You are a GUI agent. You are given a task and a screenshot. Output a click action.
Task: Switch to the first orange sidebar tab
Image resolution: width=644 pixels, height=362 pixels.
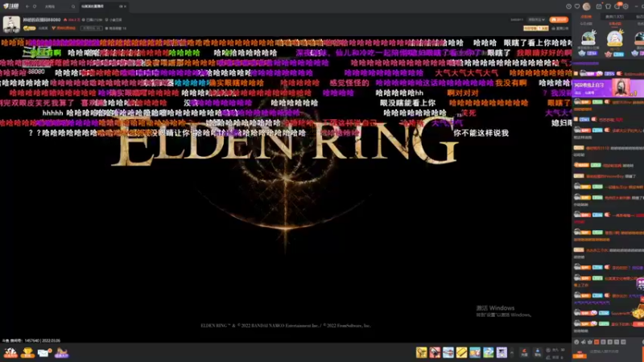(586, 17)
